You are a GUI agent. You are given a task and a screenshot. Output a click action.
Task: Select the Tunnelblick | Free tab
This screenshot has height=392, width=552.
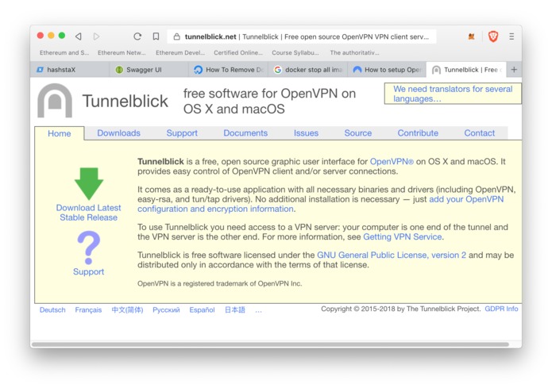click(466, 70)
